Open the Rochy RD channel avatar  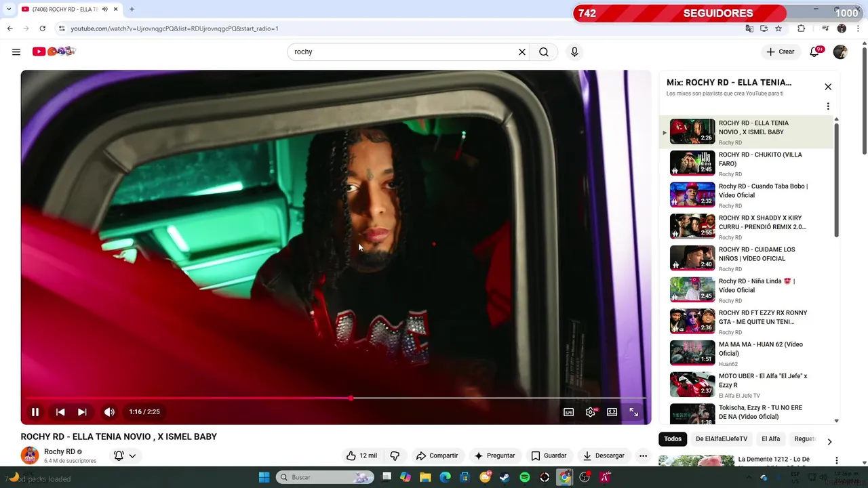pos(30,455)
